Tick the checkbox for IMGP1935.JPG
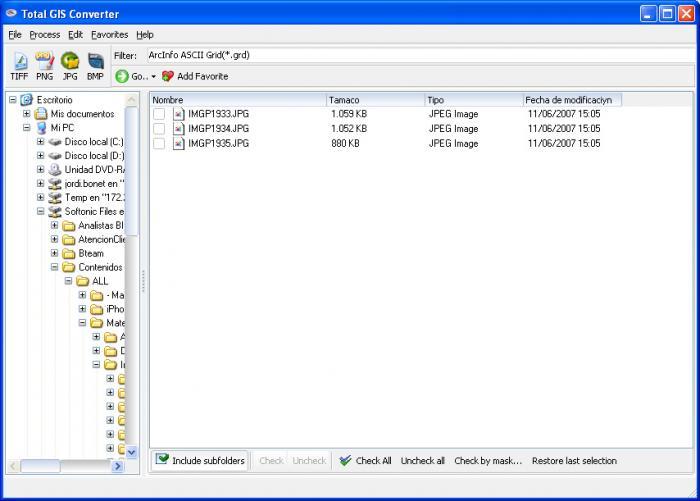 coord(159,144)
